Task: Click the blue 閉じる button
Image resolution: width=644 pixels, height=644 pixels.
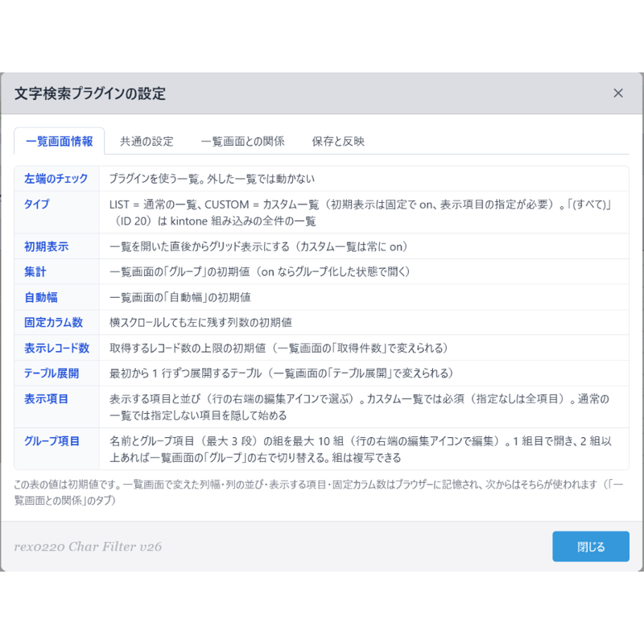Action: 591,547
